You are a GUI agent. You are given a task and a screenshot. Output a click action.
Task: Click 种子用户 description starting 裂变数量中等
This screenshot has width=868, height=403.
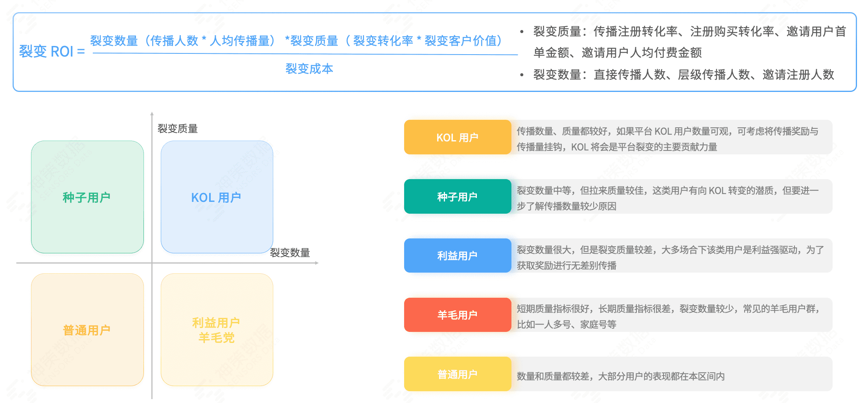click(668, 198)
